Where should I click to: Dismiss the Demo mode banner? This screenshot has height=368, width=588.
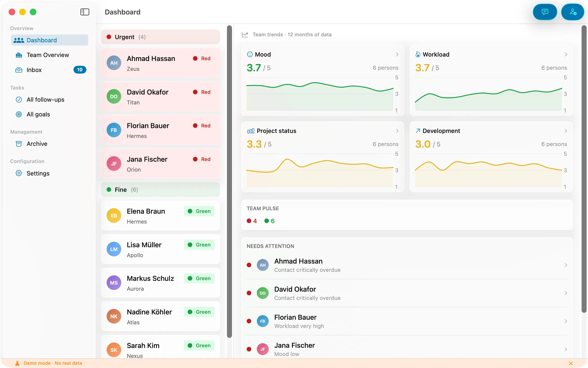pyautogui.click(x=571, y=363)
